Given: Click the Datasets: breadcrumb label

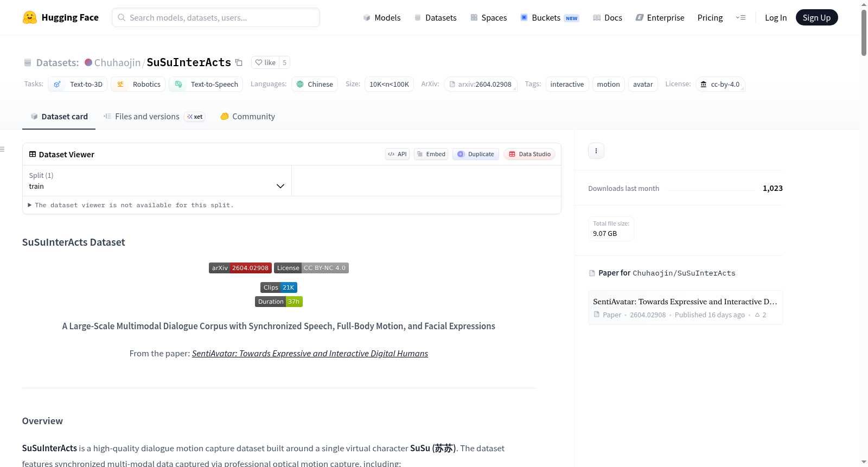Looking at the screenshot, I should coord(57,62).
